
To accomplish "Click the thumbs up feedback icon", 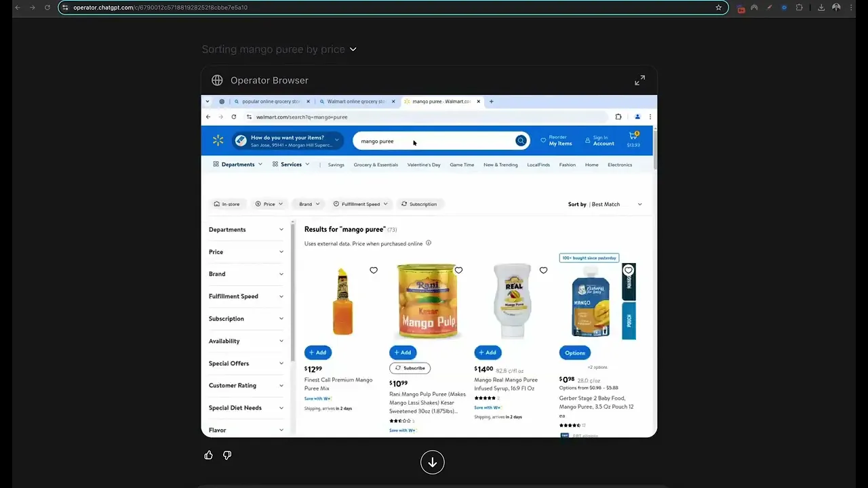I will click(209, 455).
